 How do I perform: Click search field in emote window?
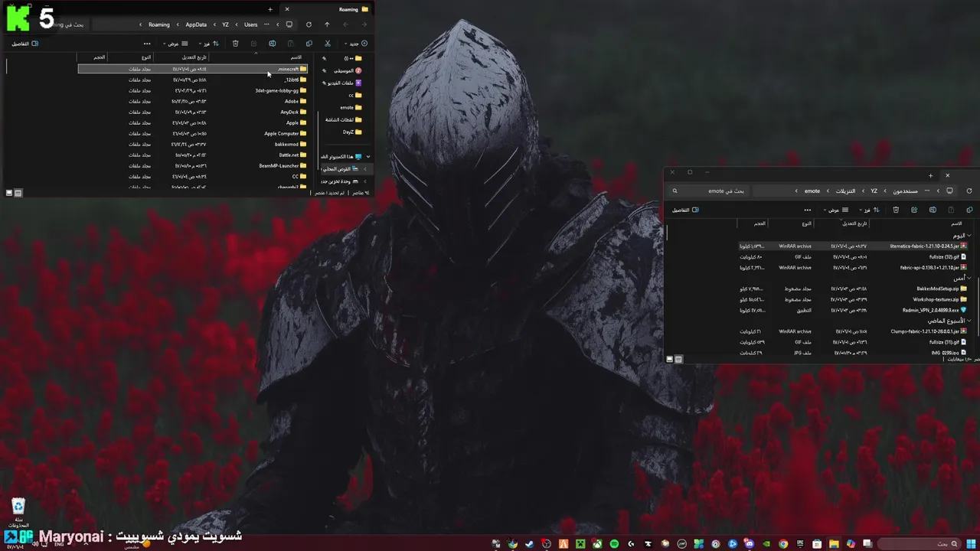tap(709, 191)
